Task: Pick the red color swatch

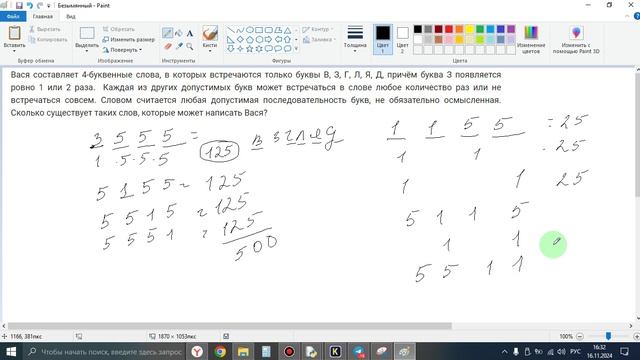Action: pyautogui.click(x=449, y=29)
